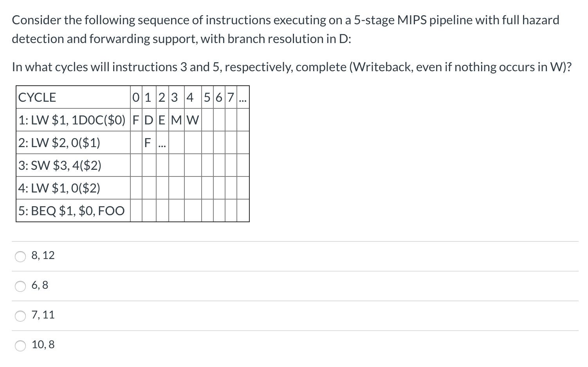Select the radio button for answer 8, 12
The width and height of the screenshot is (588, 367).
(x=20, y=256)
